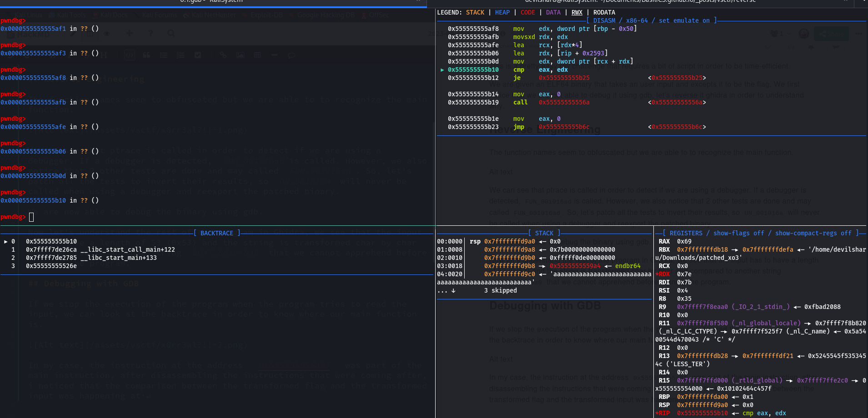Insert table via HackMD table icon
Image resolution: width=868 pixels, height=418 pixels.
(x=257, y=55)
